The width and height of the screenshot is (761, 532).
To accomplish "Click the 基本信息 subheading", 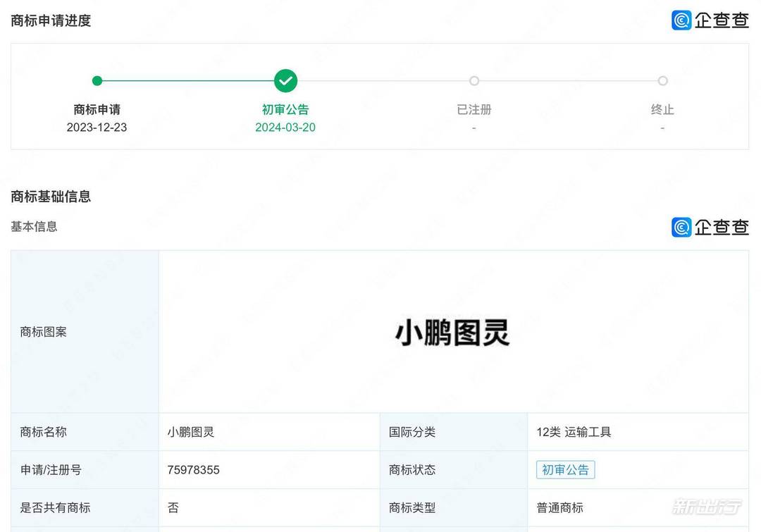I will click(34, 226).
